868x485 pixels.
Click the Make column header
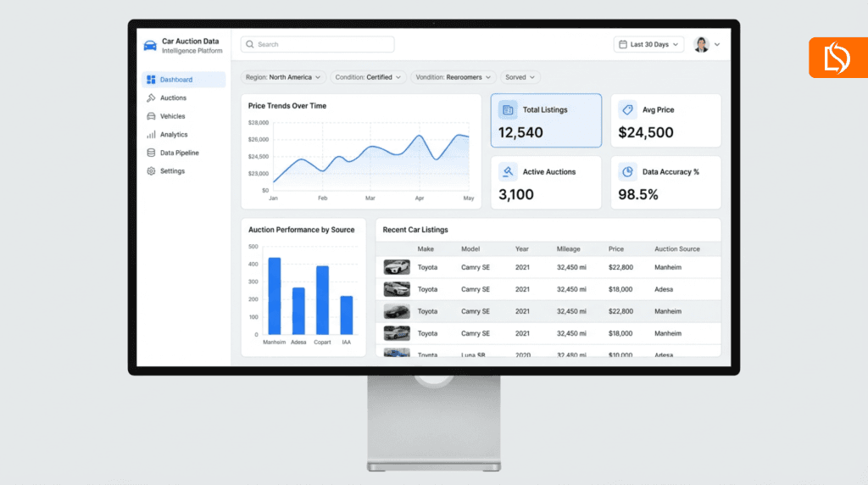pos(426,249)
